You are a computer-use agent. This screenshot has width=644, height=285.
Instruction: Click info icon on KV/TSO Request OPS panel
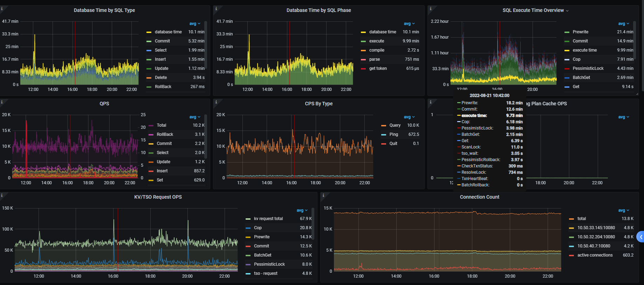coord(2,195)
